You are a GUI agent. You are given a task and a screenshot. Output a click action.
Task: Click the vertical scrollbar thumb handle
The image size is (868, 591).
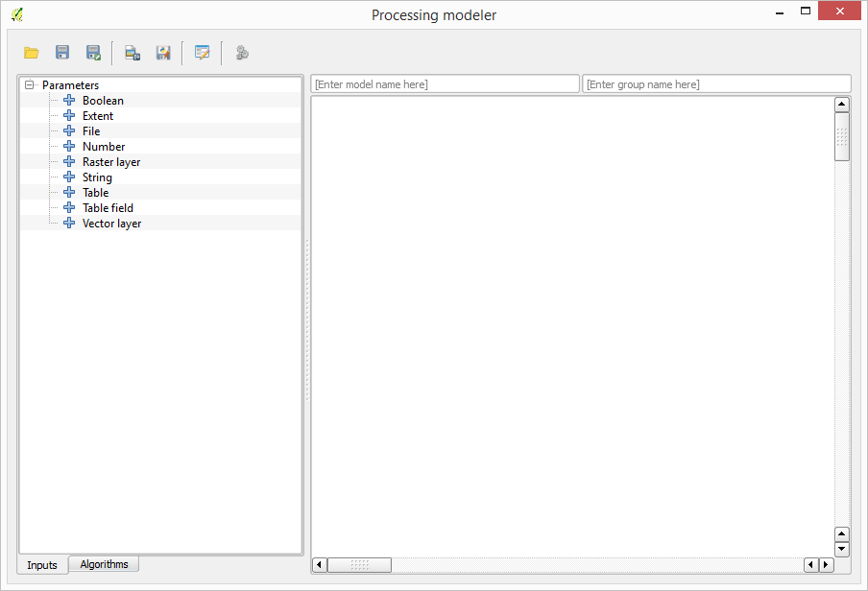pyautogui.click(x=842, y=136)
